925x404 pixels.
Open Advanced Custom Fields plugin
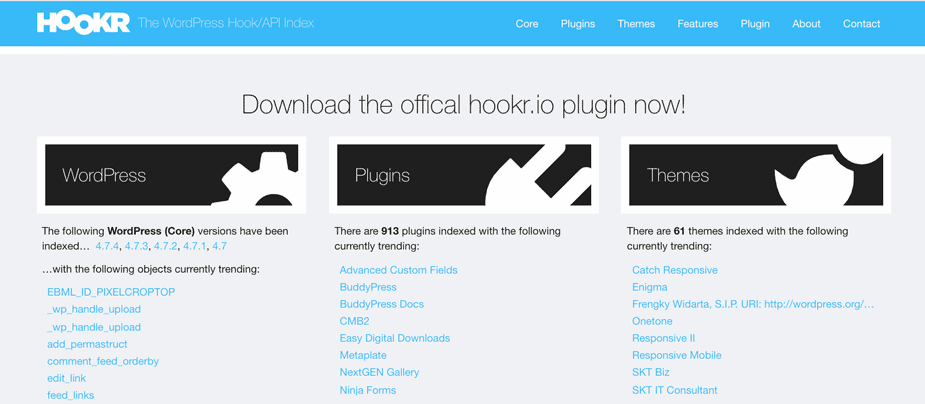point(399,270)
